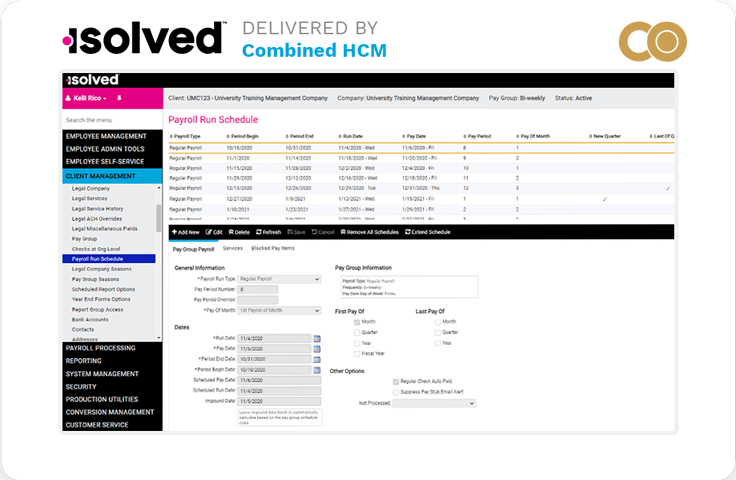Open Security menu section
The width and height of the screenshot is (736, 480).
pos(112,387)
